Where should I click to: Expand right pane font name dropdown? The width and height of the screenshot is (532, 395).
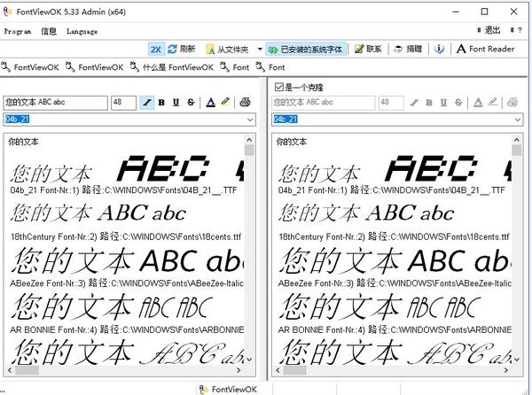click(x=518, y=120)
